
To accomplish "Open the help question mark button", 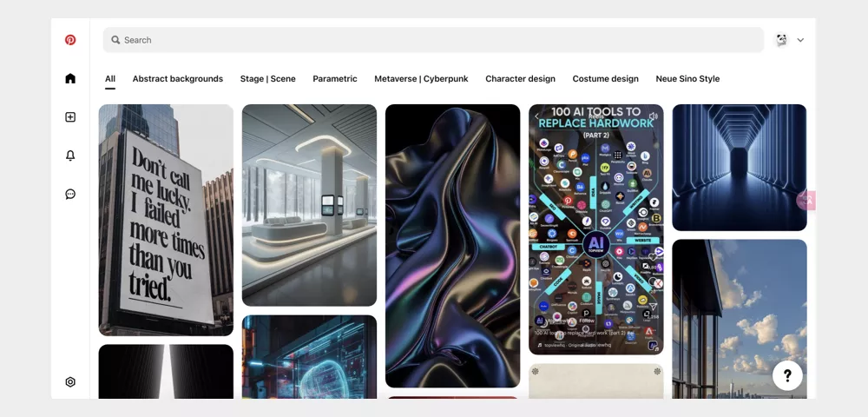I will click(x=787, y=375).
